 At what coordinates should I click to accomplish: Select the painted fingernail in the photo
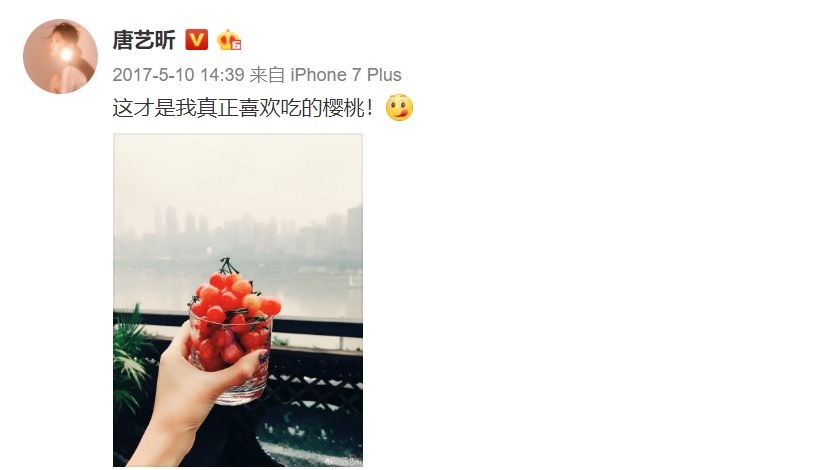[x=263, y=356]
